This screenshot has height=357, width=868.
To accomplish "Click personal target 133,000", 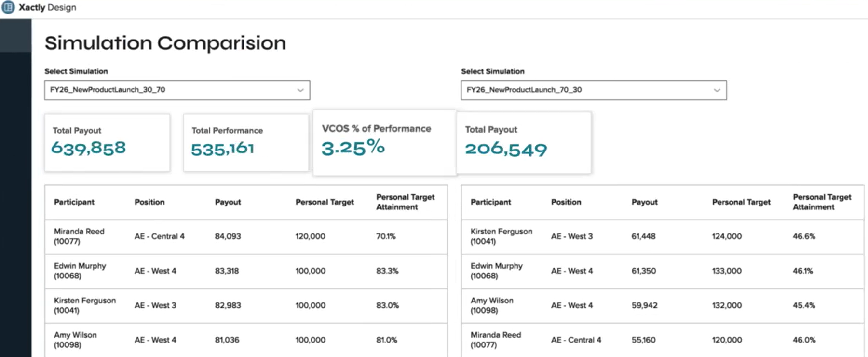I will [x=727, y=271].
